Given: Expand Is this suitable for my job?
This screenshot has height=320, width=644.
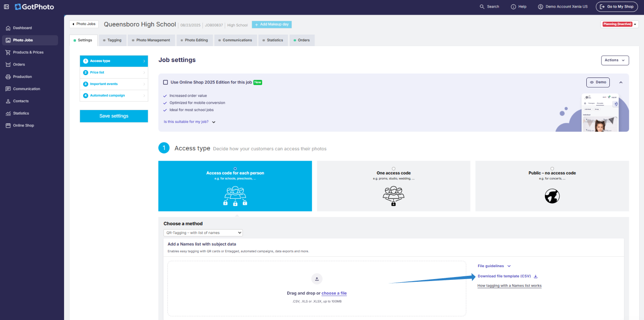Looking at the screenshot, I should click(x=189, y=122).
